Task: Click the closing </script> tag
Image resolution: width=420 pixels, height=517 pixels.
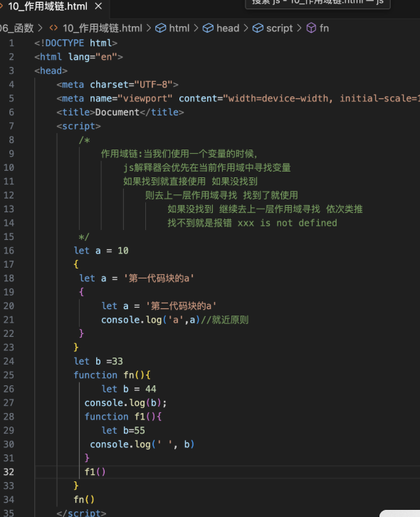Action: pyautogui.click(x=81, y=513)
